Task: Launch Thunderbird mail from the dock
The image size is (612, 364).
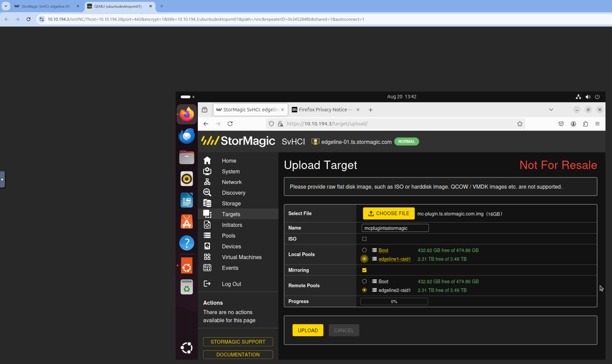Action: point(187,136)
